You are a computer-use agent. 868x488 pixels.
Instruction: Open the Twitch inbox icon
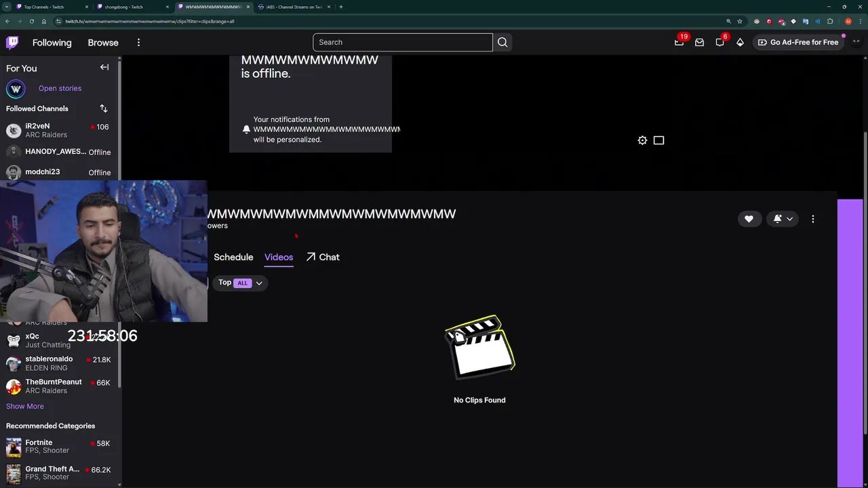pos(699,42)
